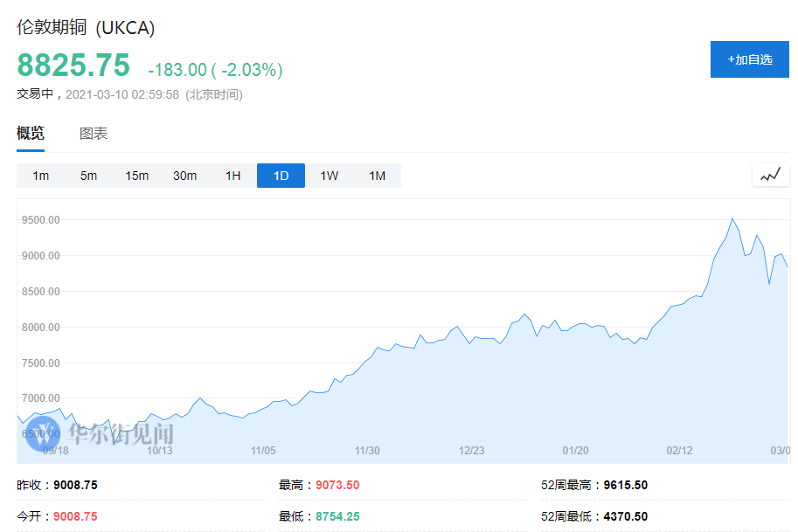Switch chart to 1W interval
The image size is (798, 532).
click(x=329, y=176)
